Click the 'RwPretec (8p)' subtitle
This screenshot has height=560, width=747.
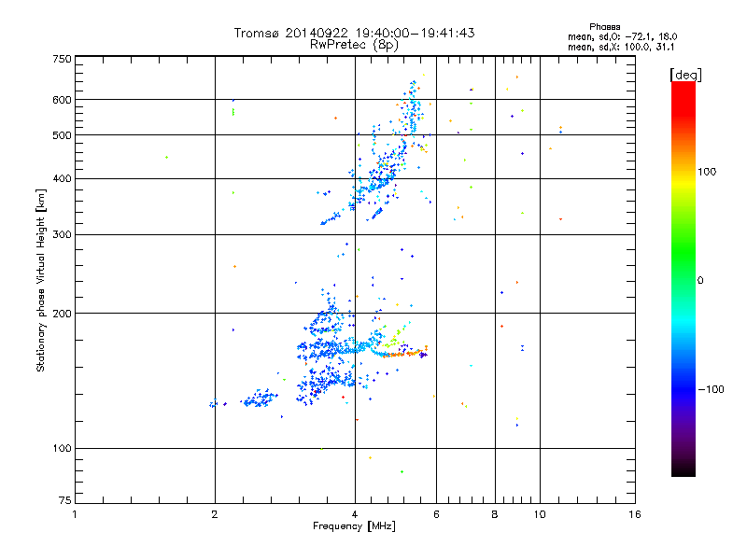pyautogui.click(x=354, y=45)
